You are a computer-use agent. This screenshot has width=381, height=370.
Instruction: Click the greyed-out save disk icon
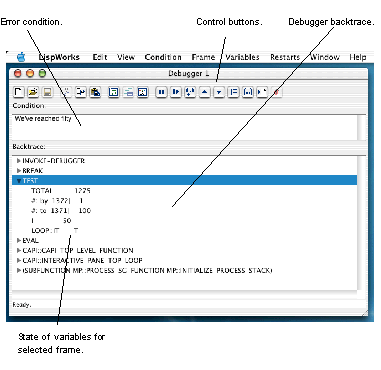coord(47,92)
